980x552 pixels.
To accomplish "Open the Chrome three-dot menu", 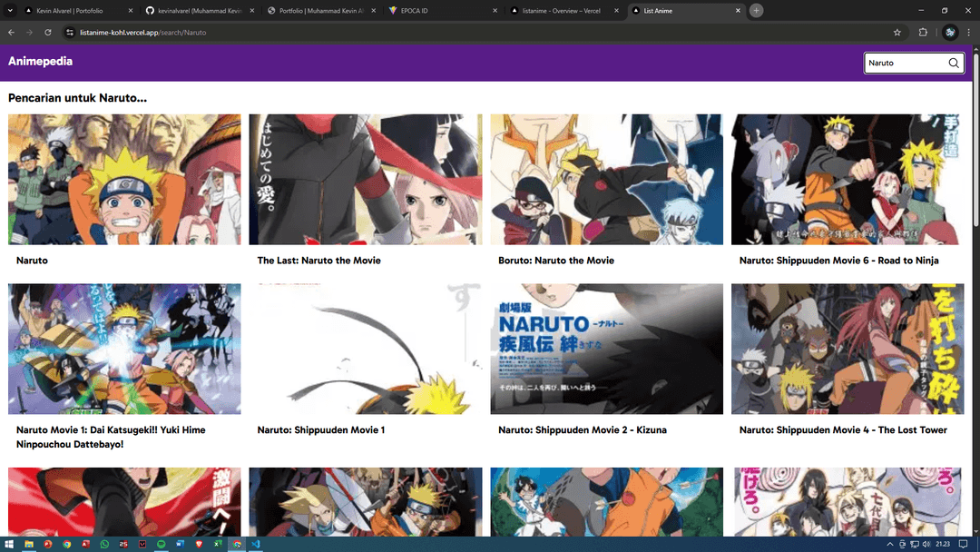I will coord(969,32).
